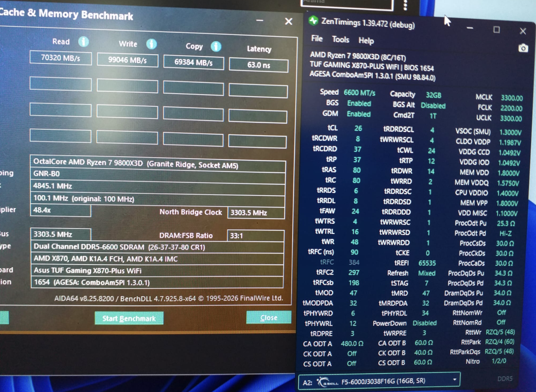Click the tRAS value 80
Screen dimensions: 536x392
[x=357, y=170]
